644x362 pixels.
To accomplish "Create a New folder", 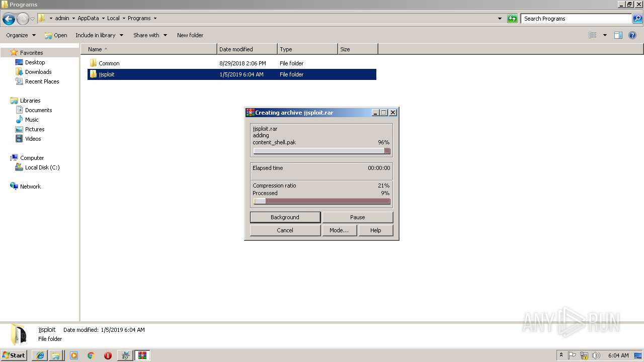I will (190, 35).
